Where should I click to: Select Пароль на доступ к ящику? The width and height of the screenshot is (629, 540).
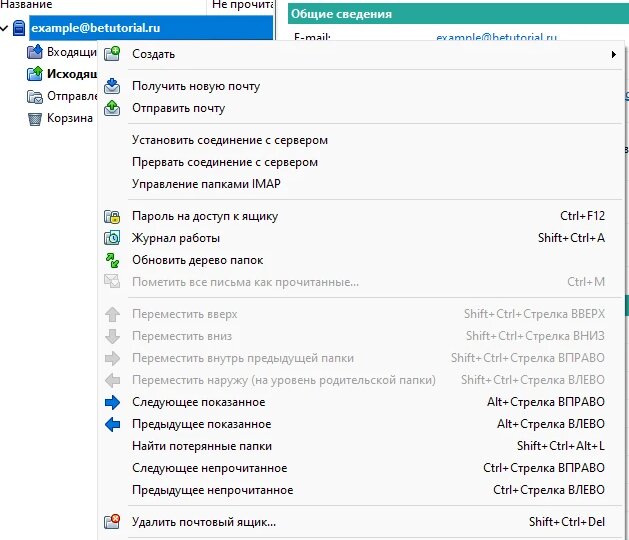(x=361, y=216)
